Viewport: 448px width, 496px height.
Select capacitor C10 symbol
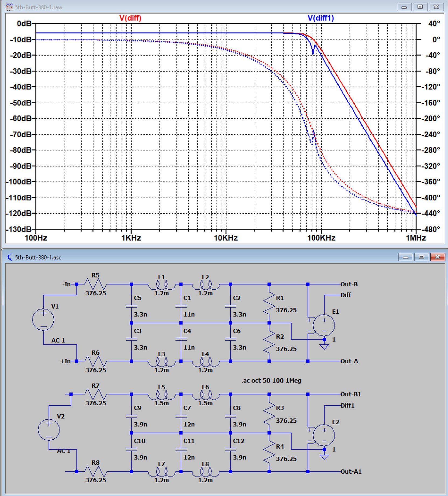(131, 449)
